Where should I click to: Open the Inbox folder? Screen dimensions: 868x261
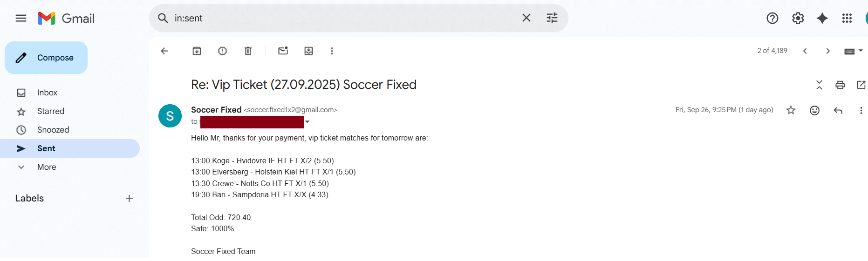[x=47, y=93]
